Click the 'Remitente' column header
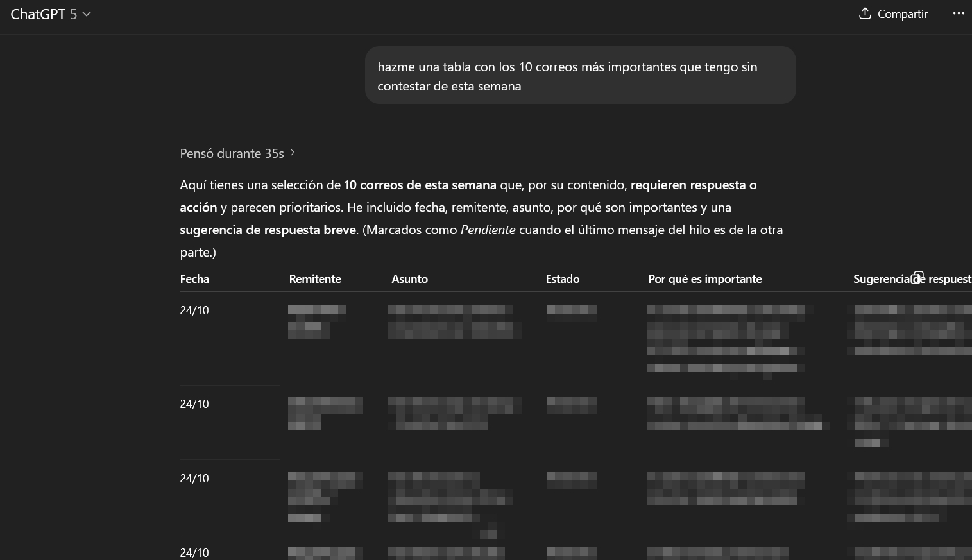 click(x=314, y=279)
